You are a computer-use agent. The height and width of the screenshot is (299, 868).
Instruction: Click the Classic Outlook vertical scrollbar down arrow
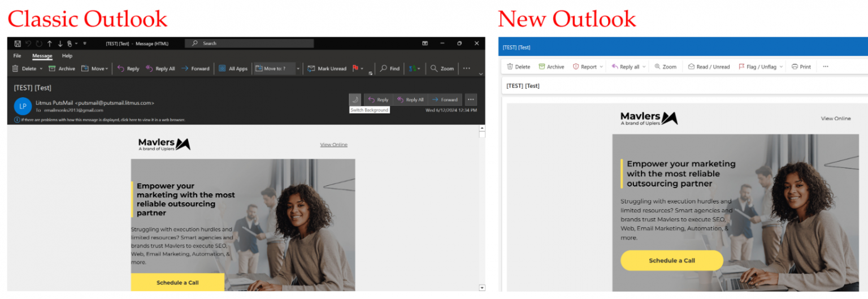(x=481, y=288)
